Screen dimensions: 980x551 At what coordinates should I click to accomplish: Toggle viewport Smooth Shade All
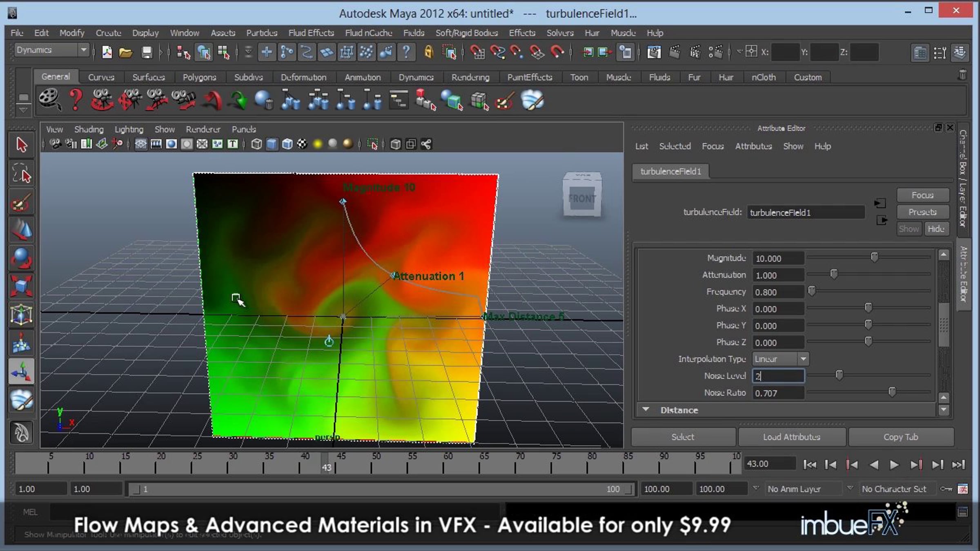point(272,144)
